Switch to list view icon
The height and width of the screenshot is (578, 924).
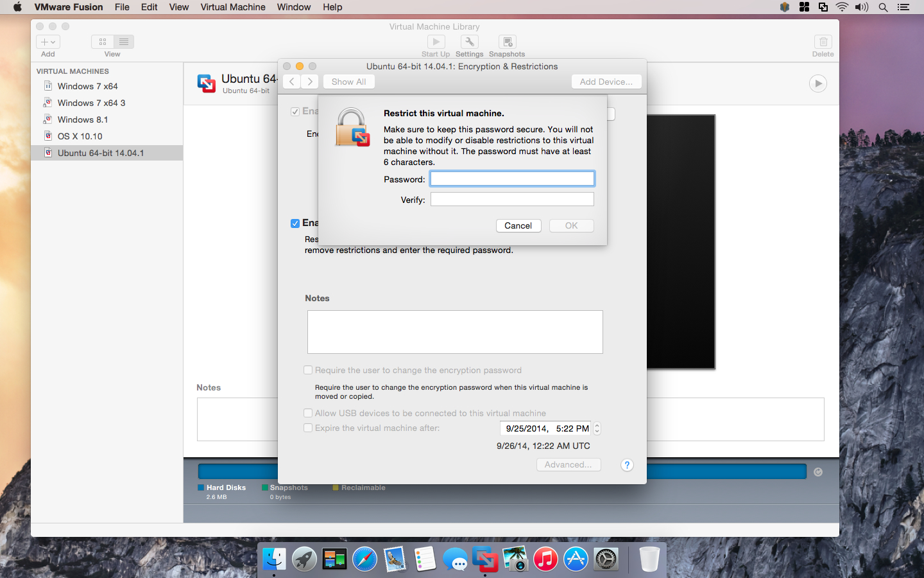point(124,42)
